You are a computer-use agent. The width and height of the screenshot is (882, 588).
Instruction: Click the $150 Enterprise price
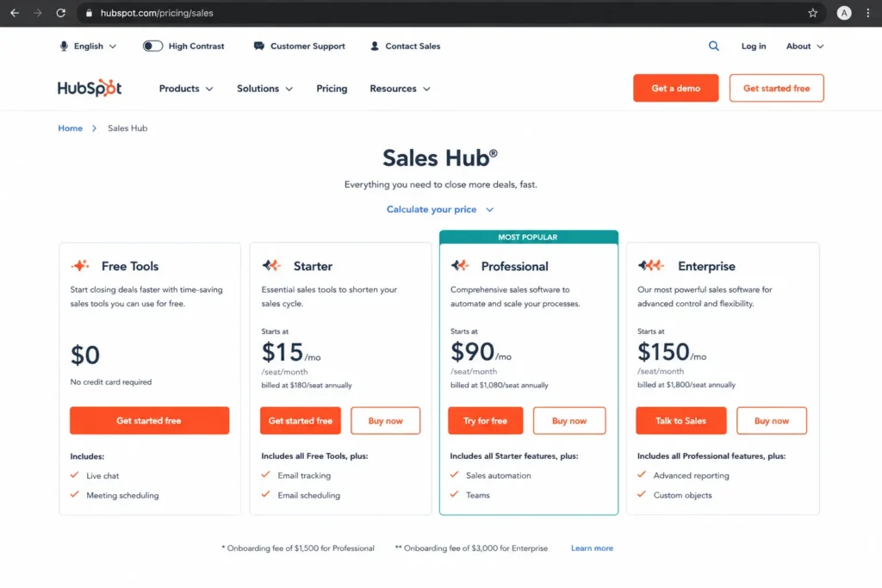[663, 352]
